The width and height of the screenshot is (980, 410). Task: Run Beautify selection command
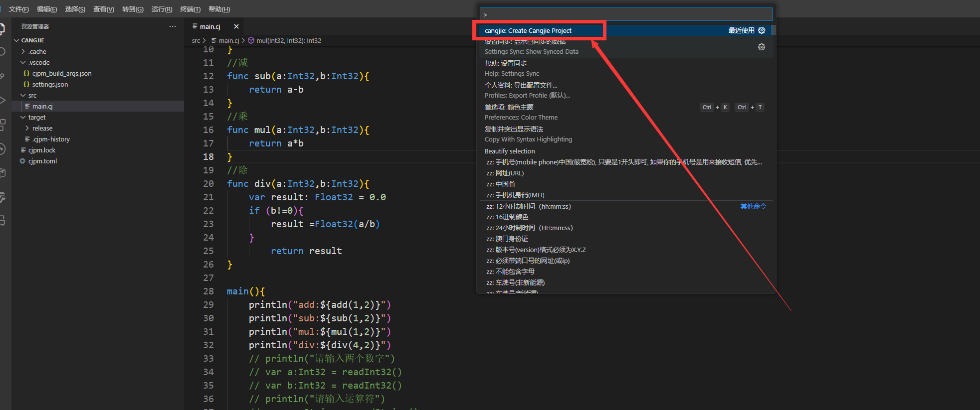(625, 151)
